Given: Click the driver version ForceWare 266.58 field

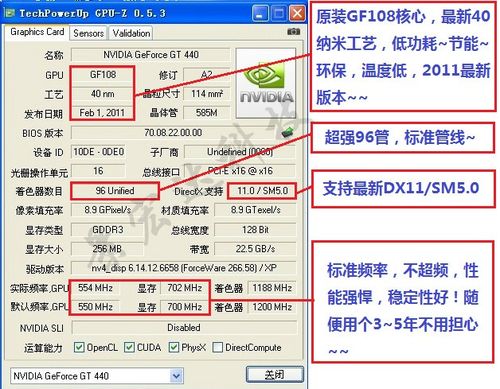Looking at the screenshot, I should pos(184,268).
